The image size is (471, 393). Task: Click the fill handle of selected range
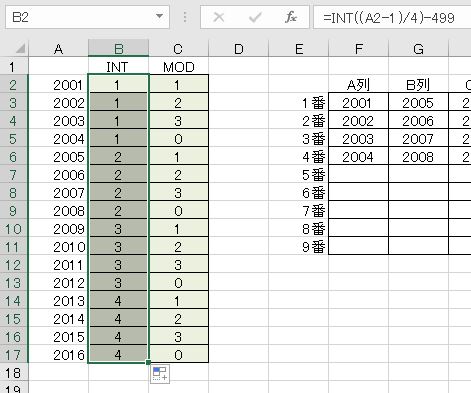tap(148, 362)
